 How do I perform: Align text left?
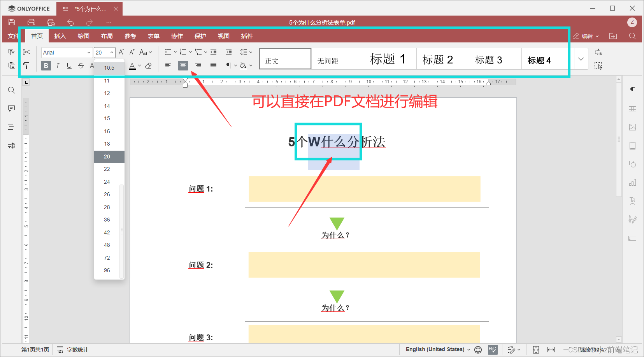coord(168,66)
